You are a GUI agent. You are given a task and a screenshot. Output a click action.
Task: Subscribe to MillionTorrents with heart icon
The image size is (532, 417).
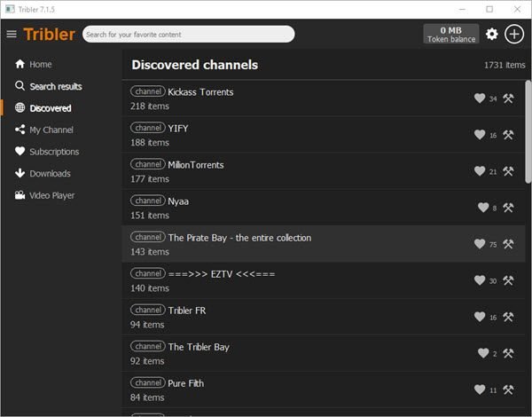point(480,171)
